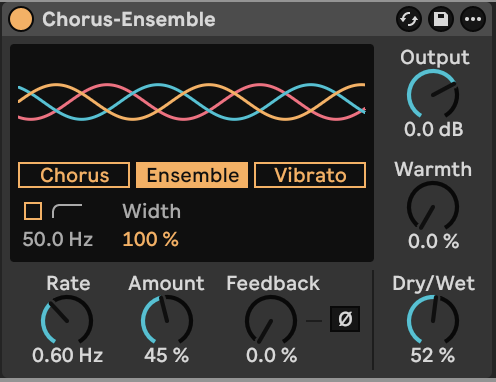Toggle the feedback phase invert Ø button

(345, 319)
